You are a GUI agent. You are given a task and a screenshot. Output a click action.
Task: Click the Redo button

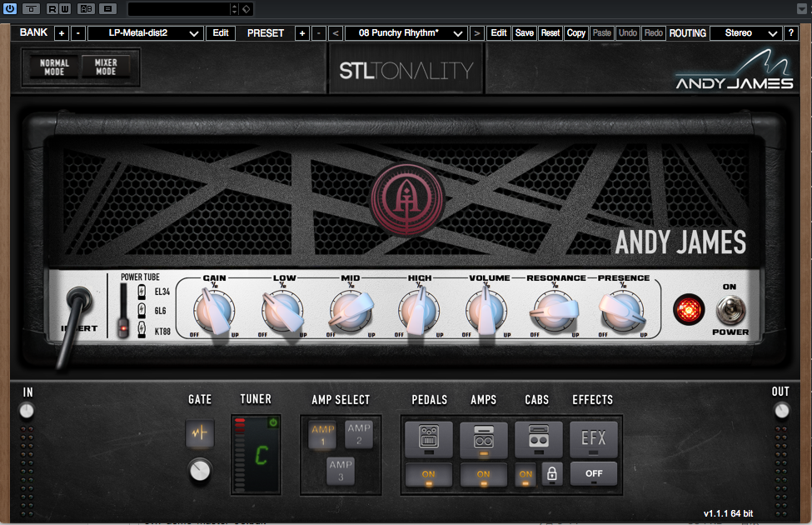point(654,33)
